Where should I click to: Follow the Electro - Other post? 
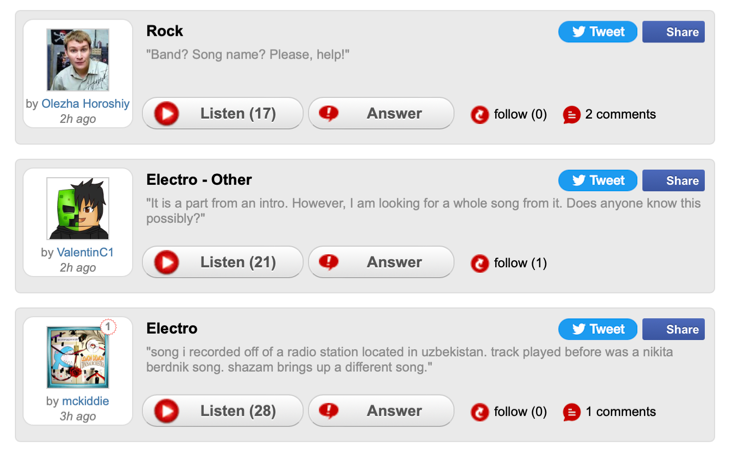[480, 264]
